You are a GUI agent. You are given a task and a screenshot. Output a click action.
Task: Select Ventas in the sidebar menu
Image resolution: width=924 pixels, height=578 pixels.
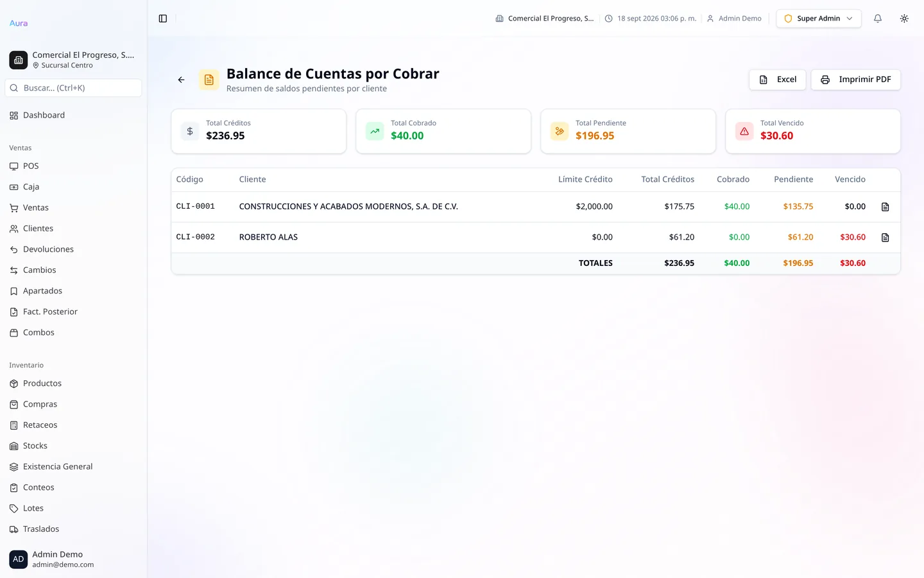click(x=73, y=208)
